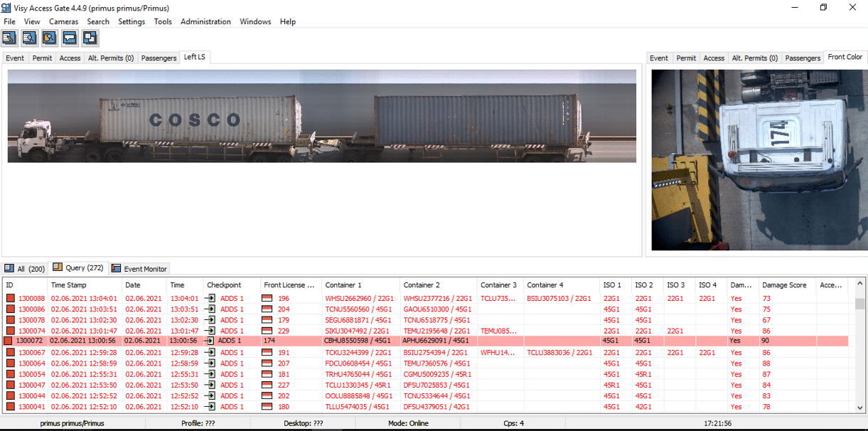Sort by the Checkpoint column header
Image resolution: width=868 pixels, height=431 pixels.
(232, 285)
